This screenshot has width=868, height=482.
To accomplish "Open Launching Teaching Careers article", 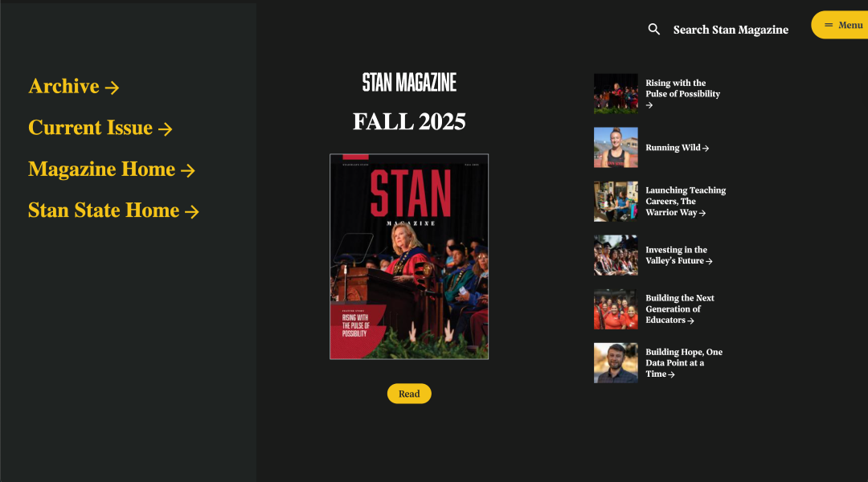I will (x=686, y=202).
